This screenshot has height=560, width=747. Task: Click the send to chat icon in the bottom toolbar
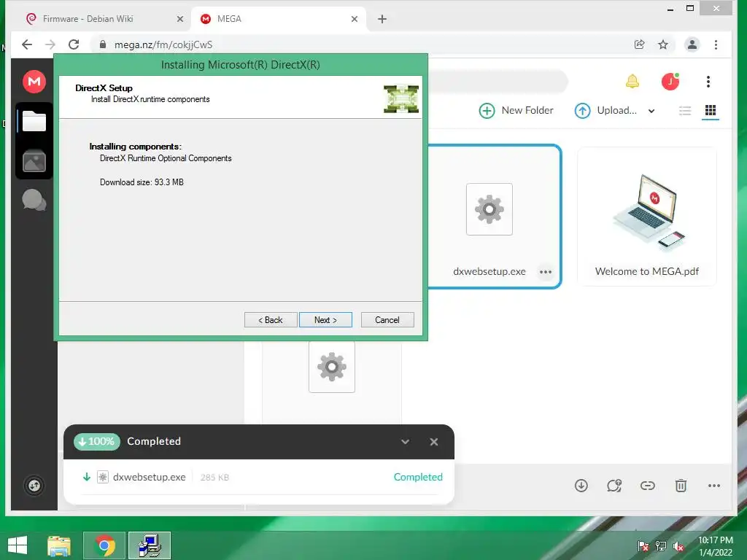pos(614,486)
